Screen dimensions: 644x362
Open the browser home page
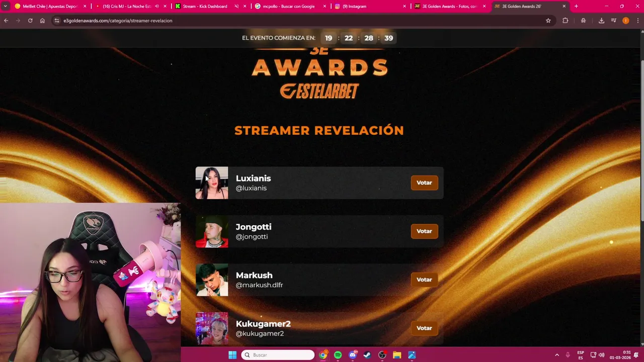(x=42, y=21)
